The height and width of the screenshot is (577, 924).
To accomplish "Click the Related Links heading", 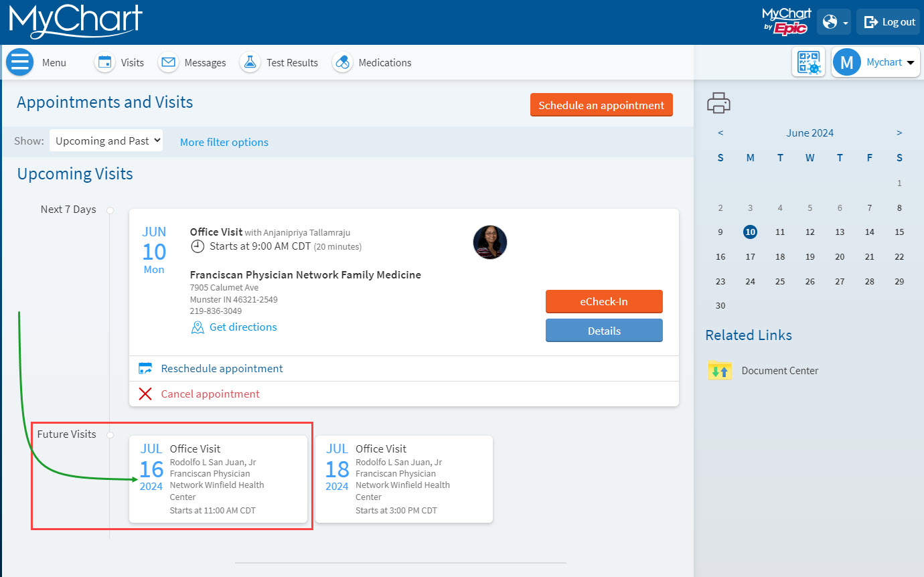I will click(749, 335).
